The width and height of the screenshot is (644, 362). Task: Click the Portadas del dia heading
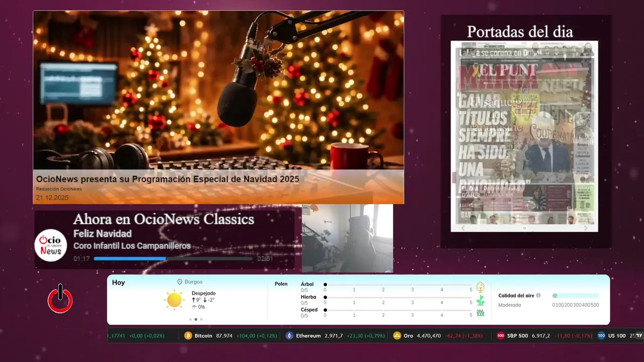[x=520, y=32]
